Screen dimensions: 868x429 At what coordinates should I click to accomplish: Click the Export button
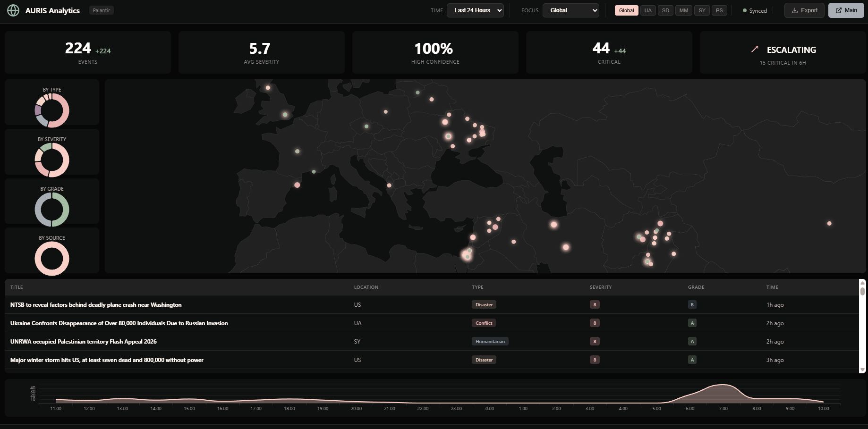tap(804, 10)
